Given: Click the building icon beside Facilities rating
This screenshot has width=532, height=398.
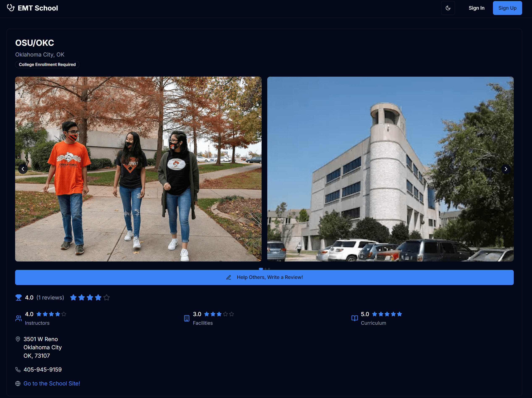Looking at the screenshot, I should tap(187, 318).
